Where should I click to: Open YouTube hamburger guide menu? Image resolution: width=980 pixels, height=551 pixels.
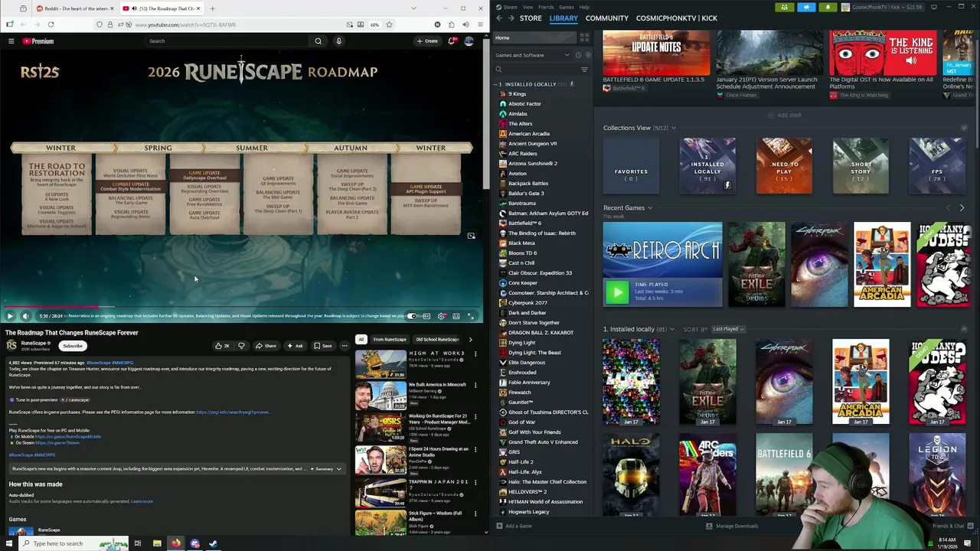[11, 41]
